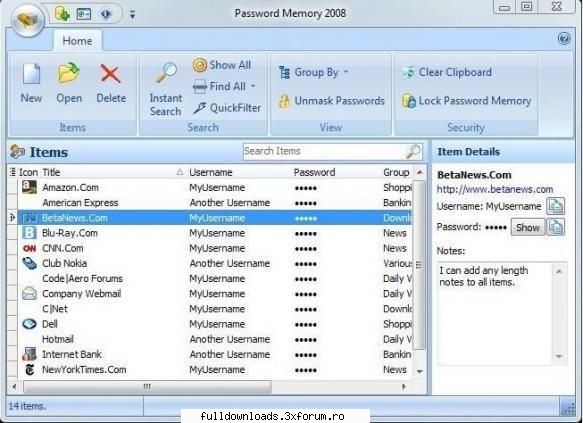
Task: Copy username with the copy icon
Action: 555,206
